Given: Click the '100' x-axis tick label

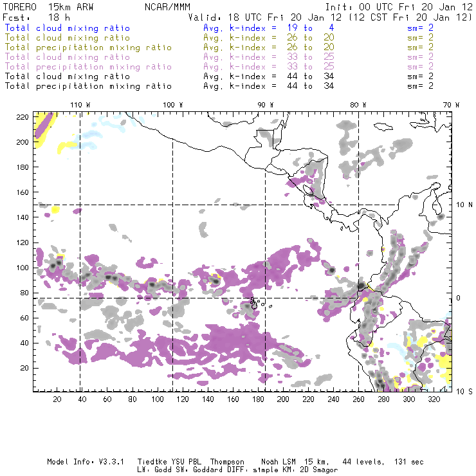Looking at the screenshot, I should click(158, 399).
